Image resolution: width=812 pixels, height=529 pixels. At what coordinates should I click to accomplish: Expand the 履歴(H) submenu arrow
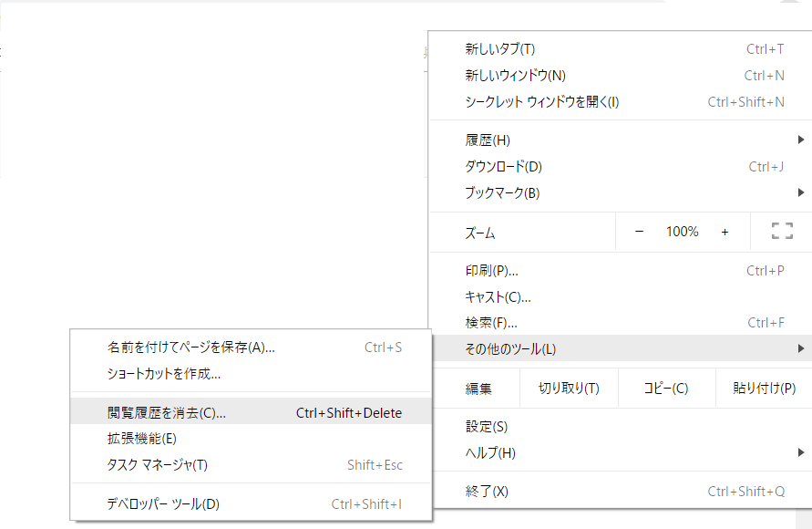coord(800,140)
